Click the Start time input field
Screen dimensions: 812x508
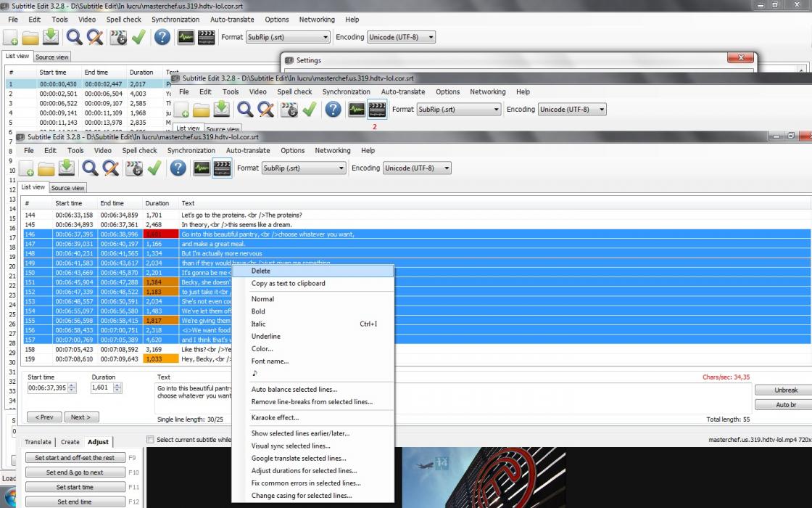click(x=47, y=388)
